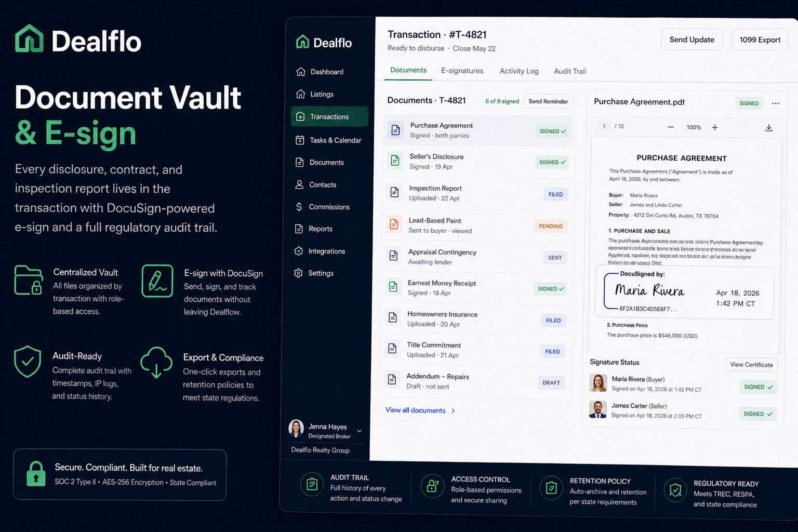Click the PENDING badge on Lead-Based Paint

551,226
